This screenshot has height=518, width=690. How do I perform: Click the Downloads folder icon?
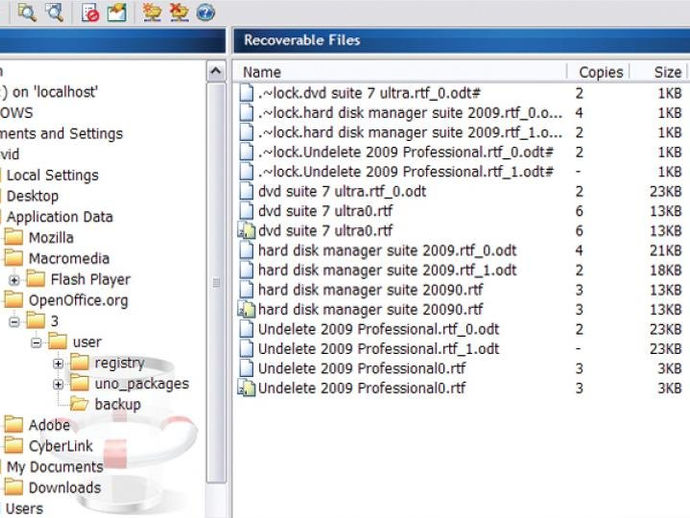(14, 487)
